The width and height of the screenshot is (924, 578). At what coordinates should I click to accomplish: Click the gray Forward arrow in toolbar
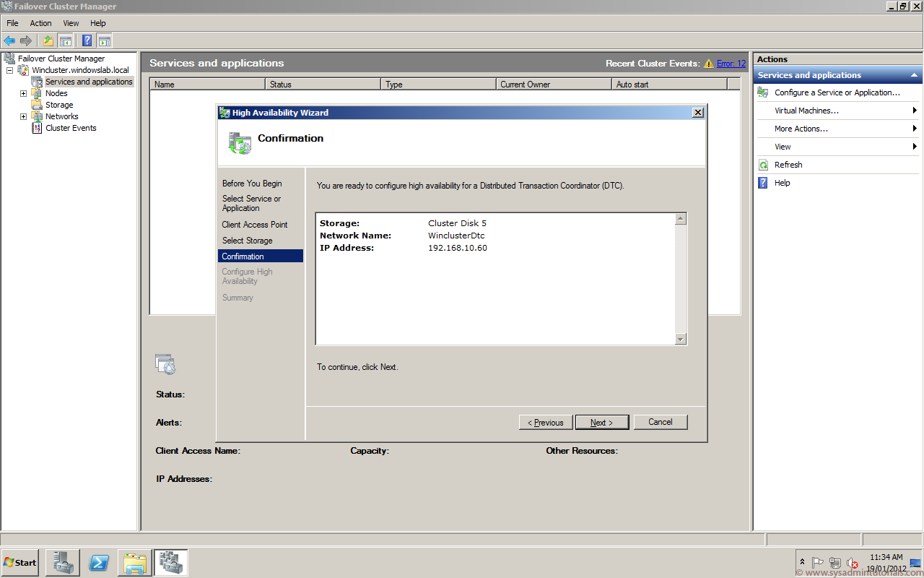point(26,40)
